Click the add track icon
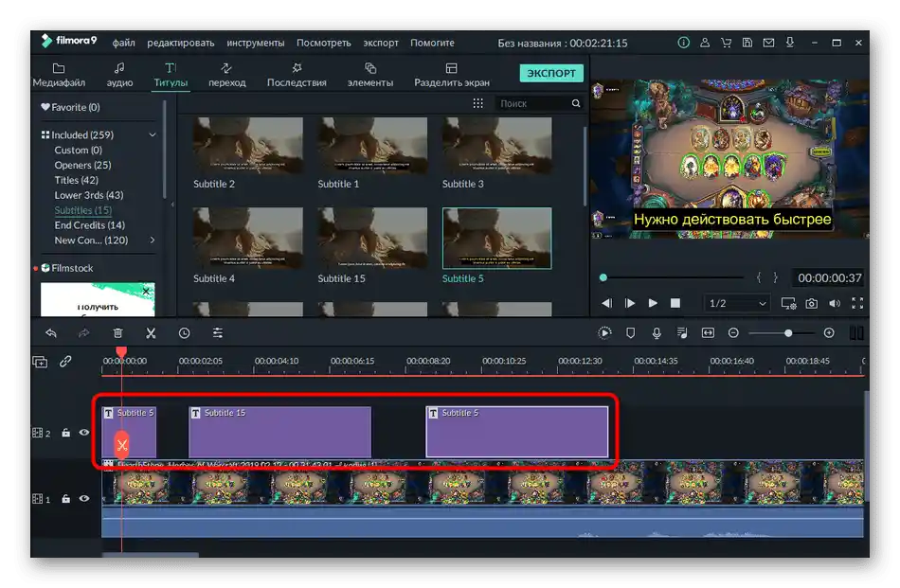The width and height of the screenshot is (900, 588). point(40,361)
